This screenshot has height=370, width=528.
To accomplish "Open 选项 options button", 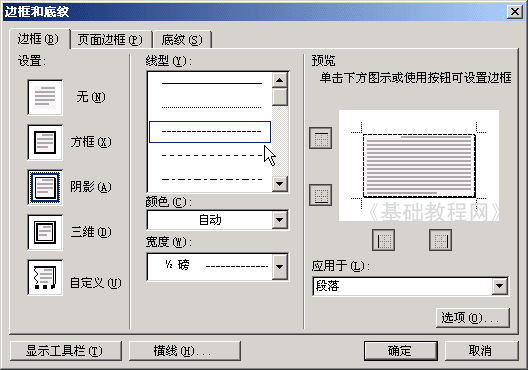I will (473, 317).
